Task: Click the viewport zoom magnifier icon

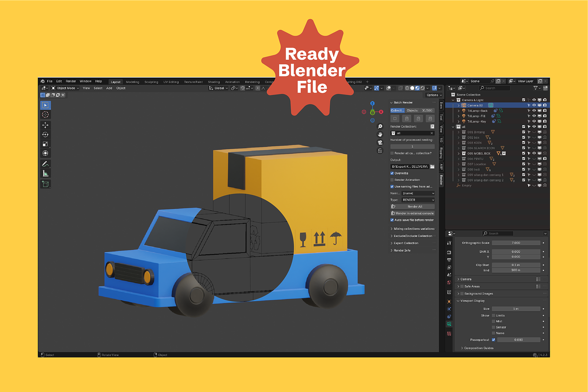Action: (x=380, y=126)
